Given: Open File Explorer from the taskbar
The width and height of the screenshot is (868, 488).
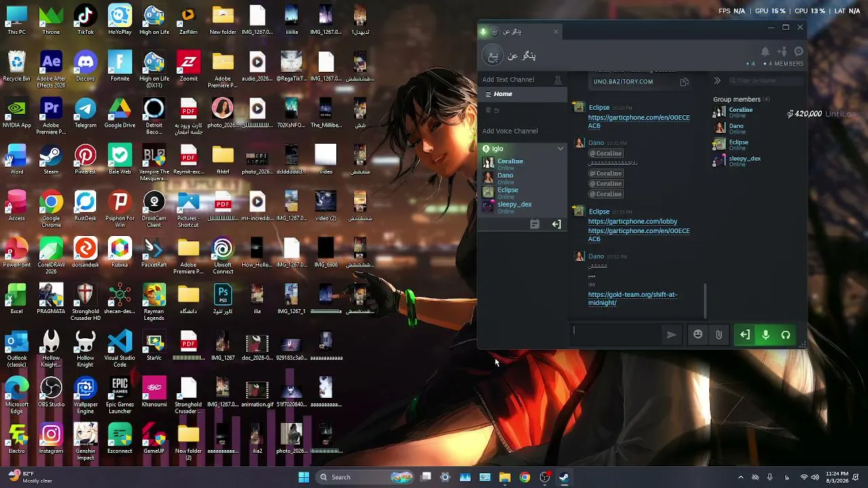Looking at the screenshot, I should 505,477.
